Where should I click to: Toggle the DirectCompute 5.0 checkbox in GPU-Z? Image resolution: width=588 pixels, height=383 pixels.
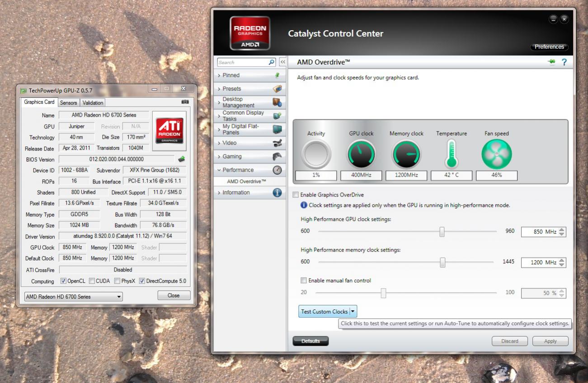point(142,281)
